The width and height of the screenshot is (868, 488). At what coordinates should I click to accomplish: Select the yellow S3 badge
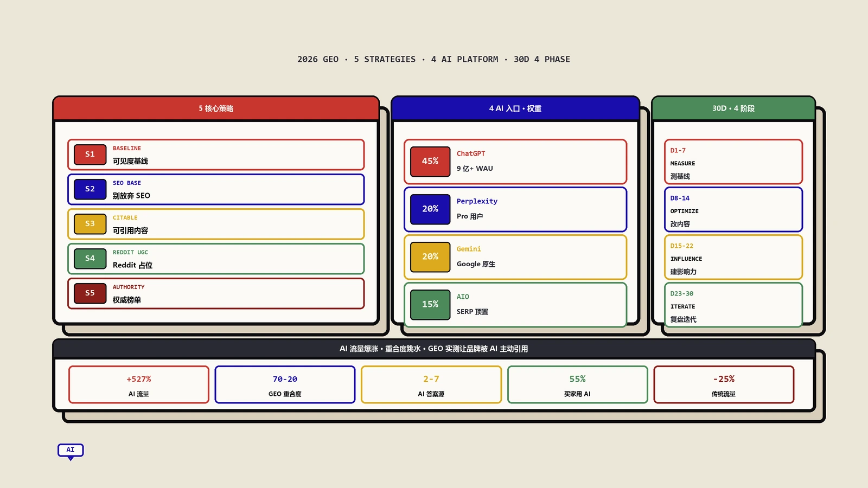(x=90, y=224)
